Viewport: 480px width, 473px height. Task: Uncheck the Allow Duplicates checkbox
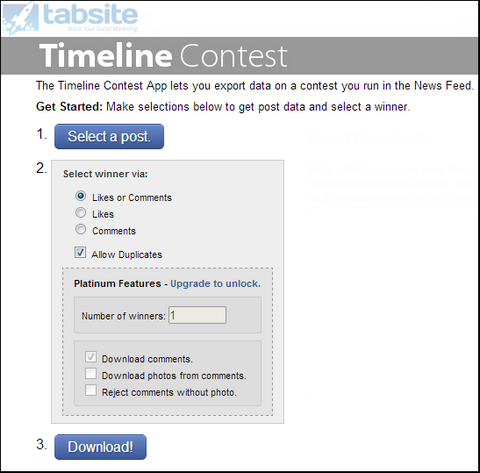click(80, 252)
